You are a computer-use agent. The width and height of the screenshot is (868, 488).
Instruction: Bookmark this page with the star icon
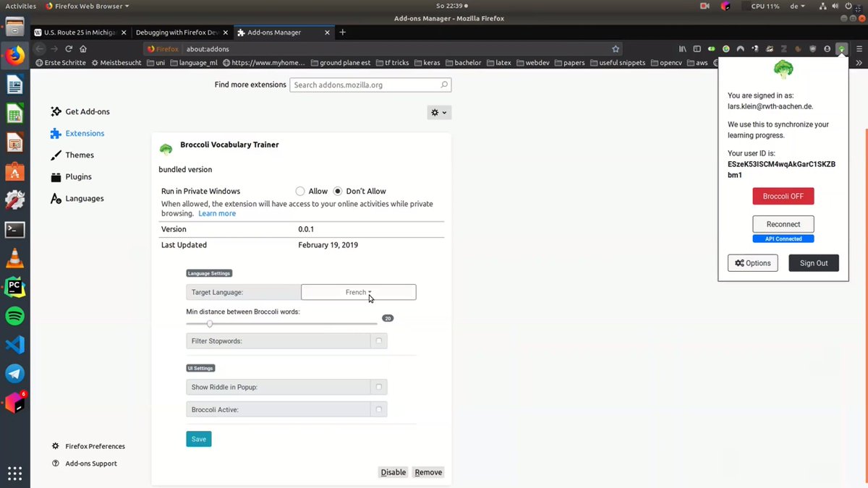click(x=616, y=49)
